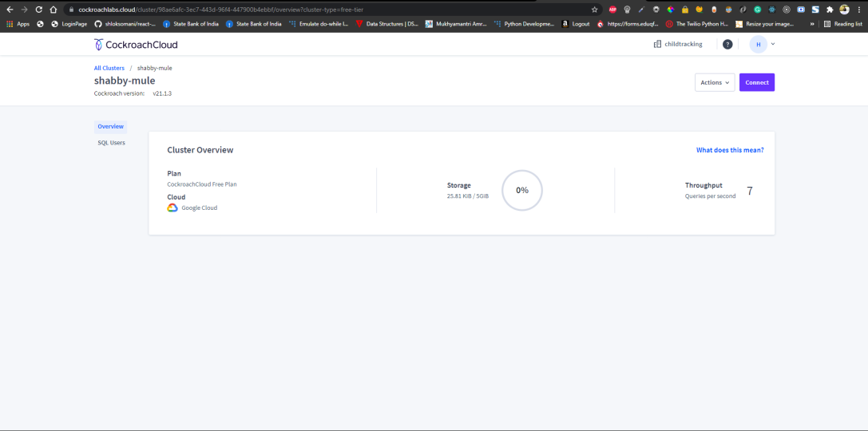
Task: Open the blue S extension icon
Action: click(x=815, y=10)
